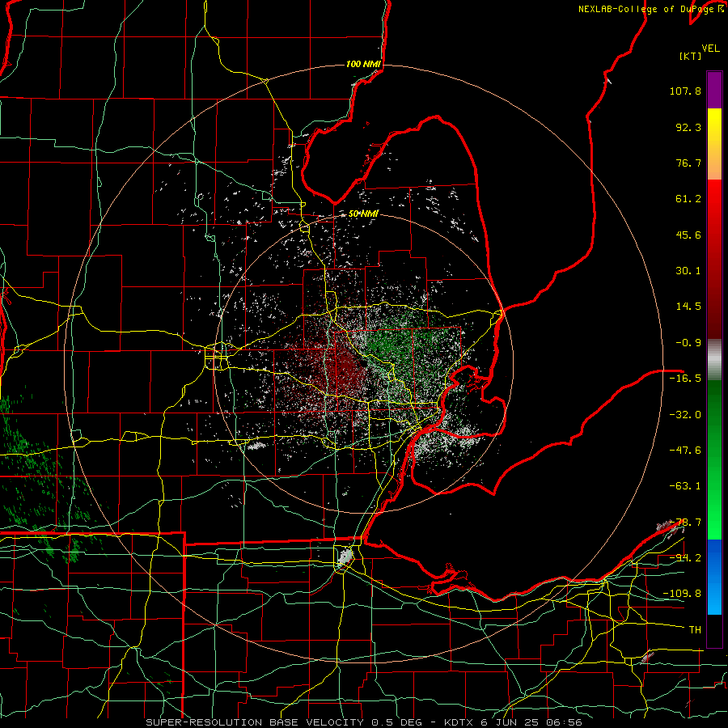Click the TH threshold label in legend
728x728 pixels.
[695, 630]
